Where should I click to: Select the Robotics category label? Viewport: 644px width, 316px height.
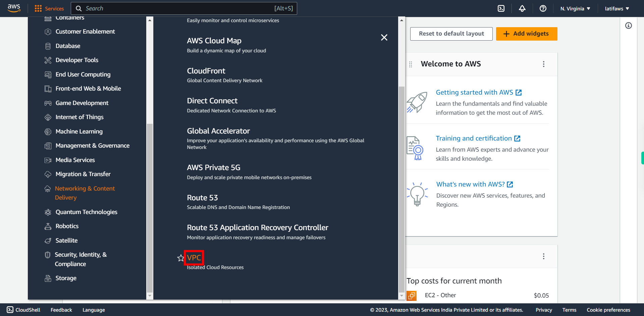[x=67, y=226]
